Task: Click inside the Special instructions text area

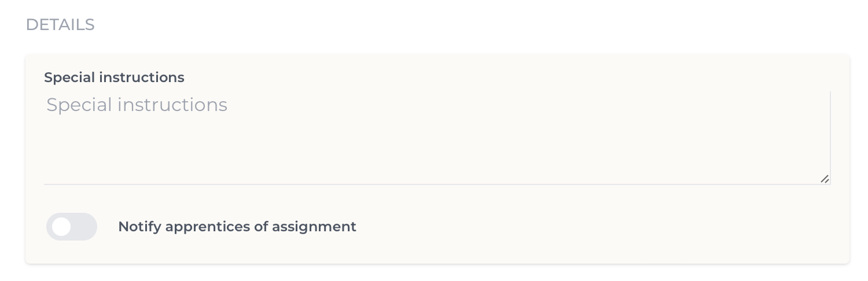Action: (437, 138)
